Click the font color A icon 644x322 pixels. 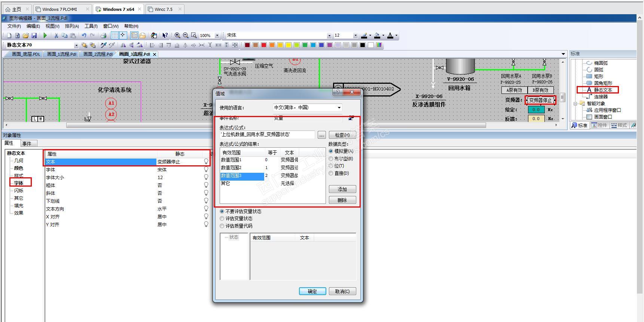[390, 36]
